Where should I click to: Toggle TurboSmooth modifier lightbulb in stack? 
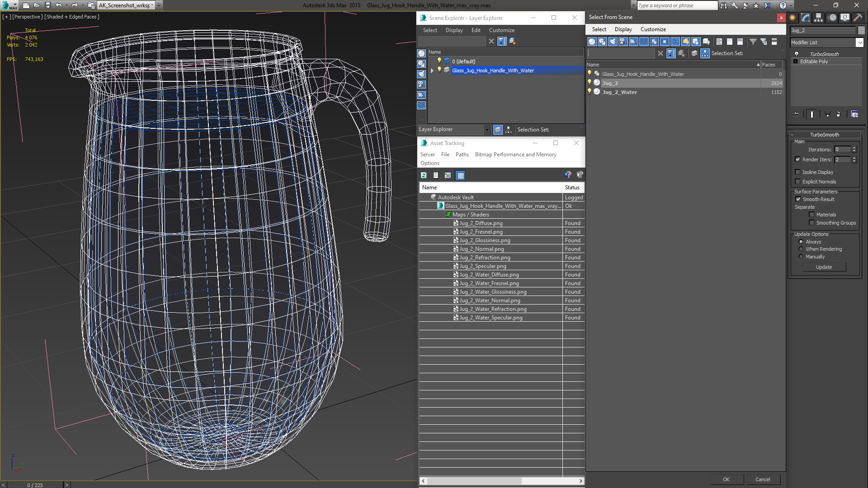(x=797, y=54)
